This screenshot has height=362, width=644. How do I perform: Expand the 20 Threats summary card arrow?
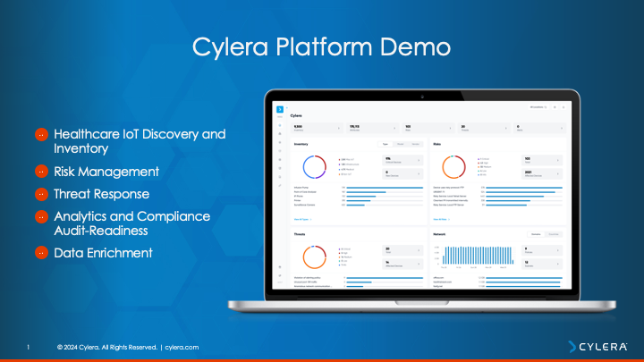505,129
